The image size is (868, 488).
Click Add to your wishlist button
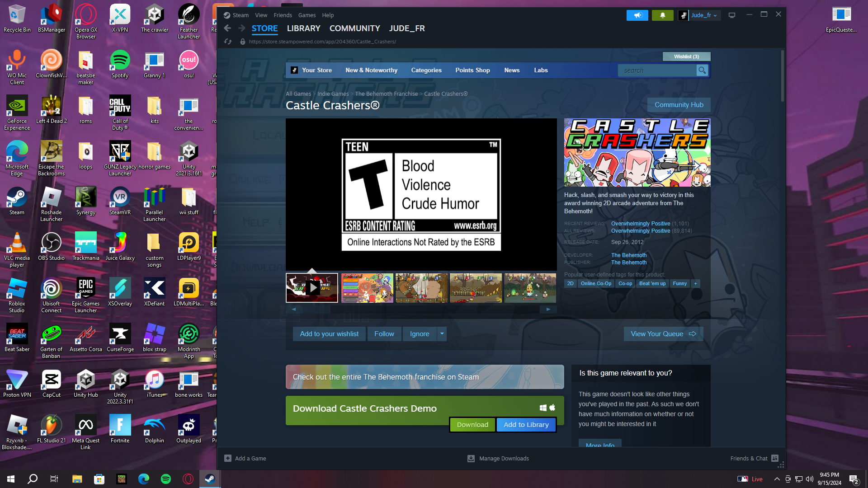click(329, 334)
